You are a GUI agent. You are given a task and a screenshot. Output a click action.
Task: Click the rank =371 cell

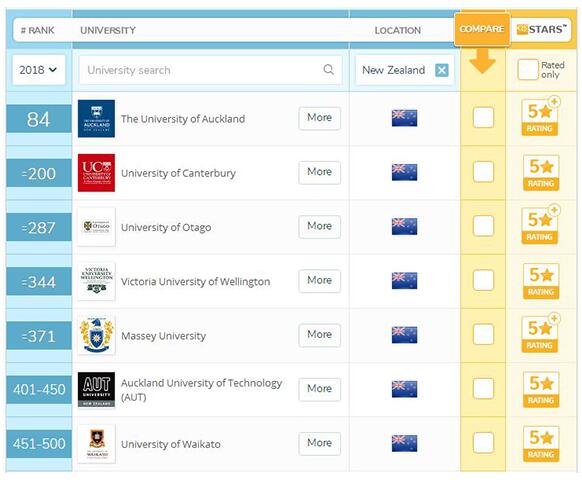(39, 336)
